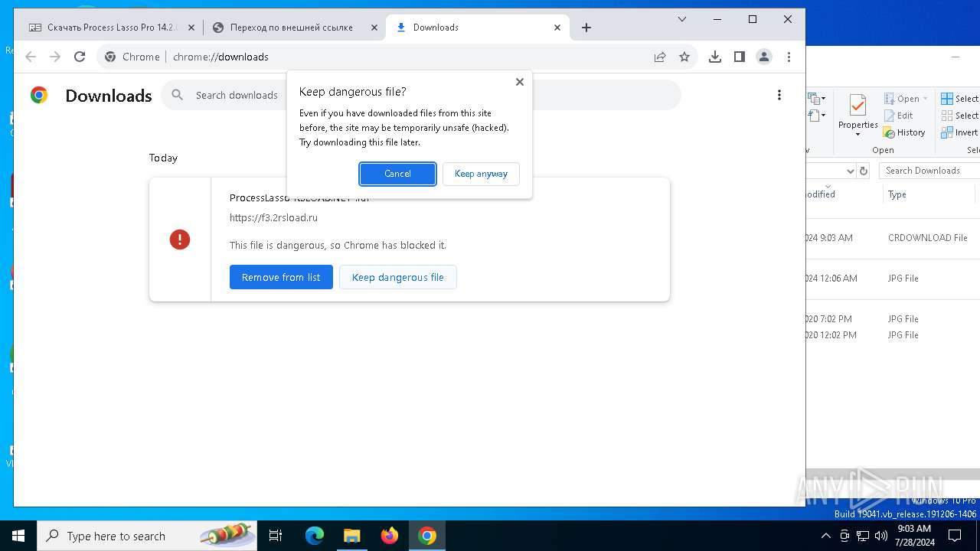Open Task View from taskbar
Screen dimensions: 980x551
(x=276, y=536)
